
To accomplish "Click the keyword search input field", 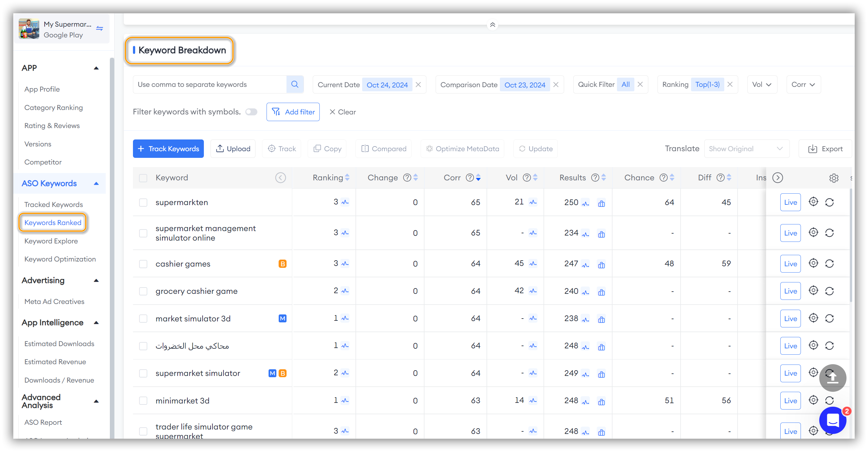I will click(209, 84).
